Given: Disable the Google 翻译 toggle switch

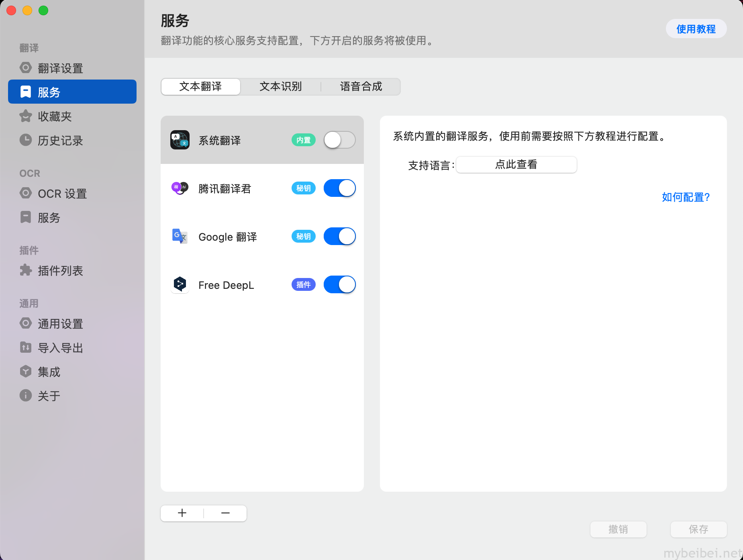Looking at the screenshot, I should [x=340, y=236].
